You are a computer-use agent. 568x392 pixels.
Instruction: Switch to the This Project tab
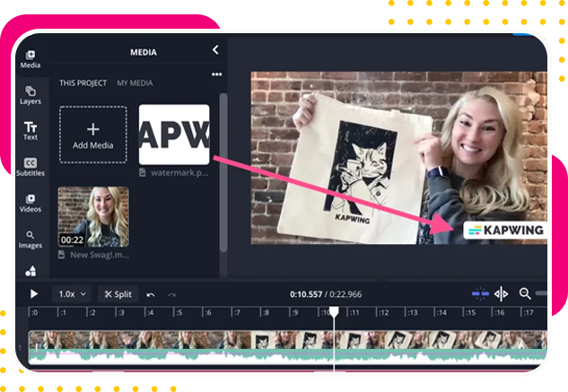click(x=83, y=83)
